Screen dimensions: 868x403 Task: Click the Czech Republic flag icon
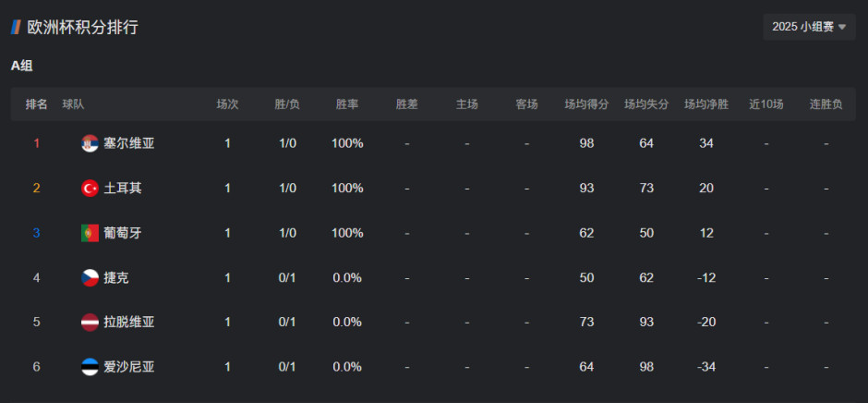90,277
